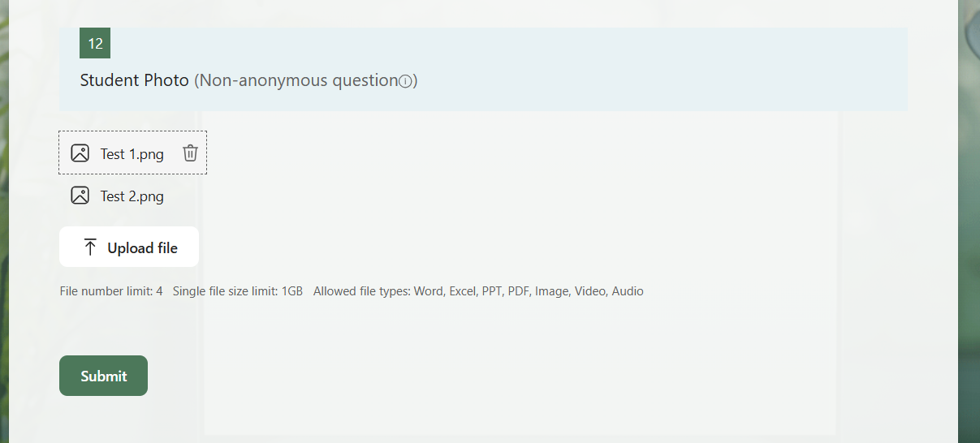
Task: Click the upload arrow icon
Action: [x=90, y=247]
